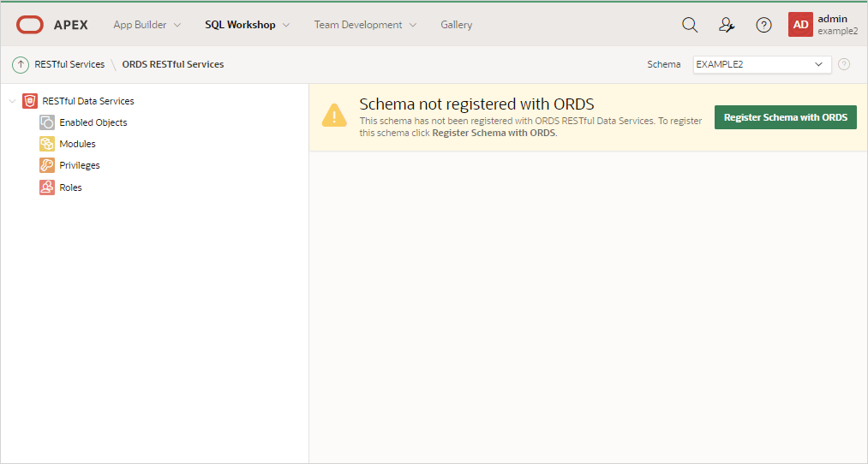Click the APEX wordmark text

tap(71, 25)
